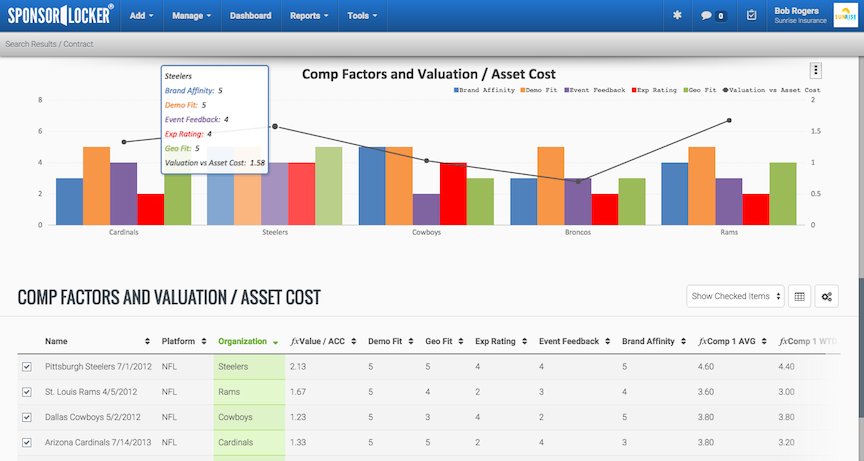Sort by the Platform column
The image size is (864, 461).
pyautogui.click(x=183, y=341)
